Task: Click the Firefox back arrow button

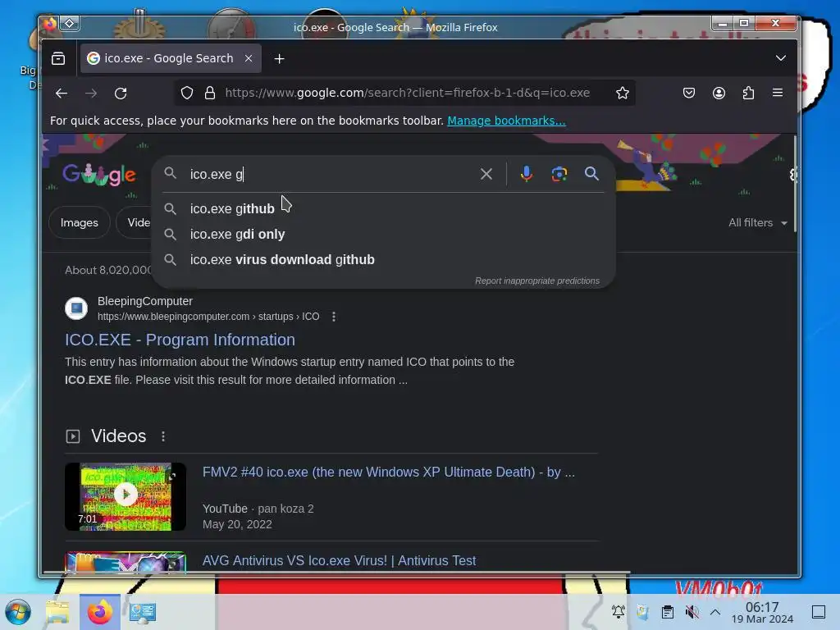Action: (x=62, y=94)
